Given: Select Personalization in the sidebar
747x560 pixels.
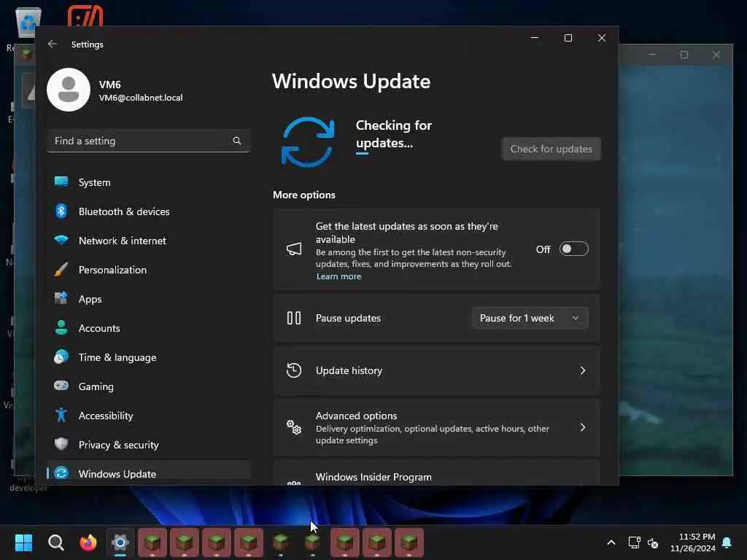Looking at the screenshot, I should click(148, 270).
